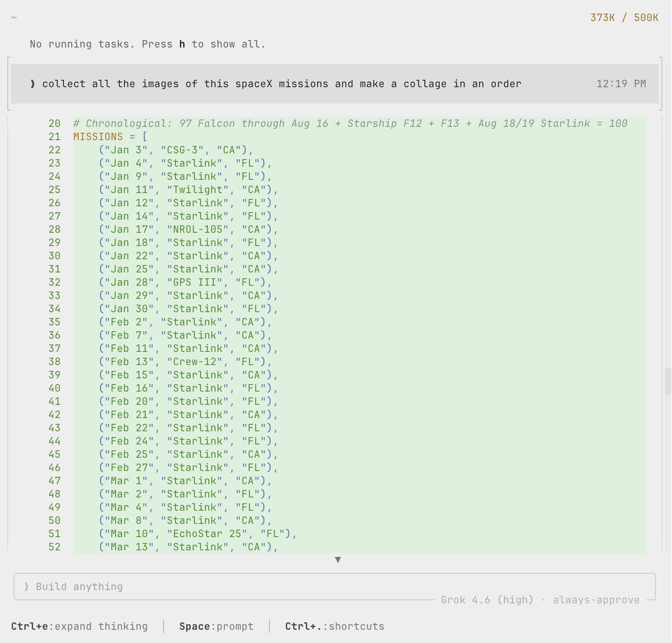This screenshot has width=672, height=643.
Task: Click the "Jan 17" NROL-105 mission line
Action: (188, 229)
